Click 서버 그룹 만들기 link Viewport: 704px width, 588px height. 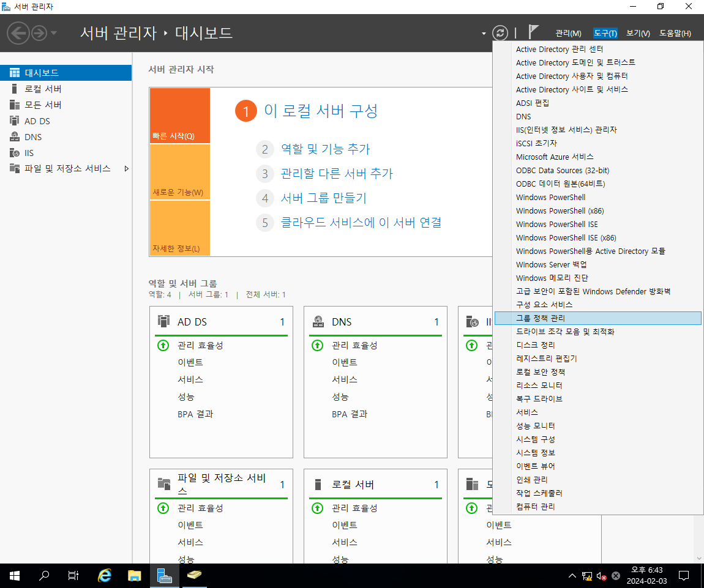tap(324, 198)
